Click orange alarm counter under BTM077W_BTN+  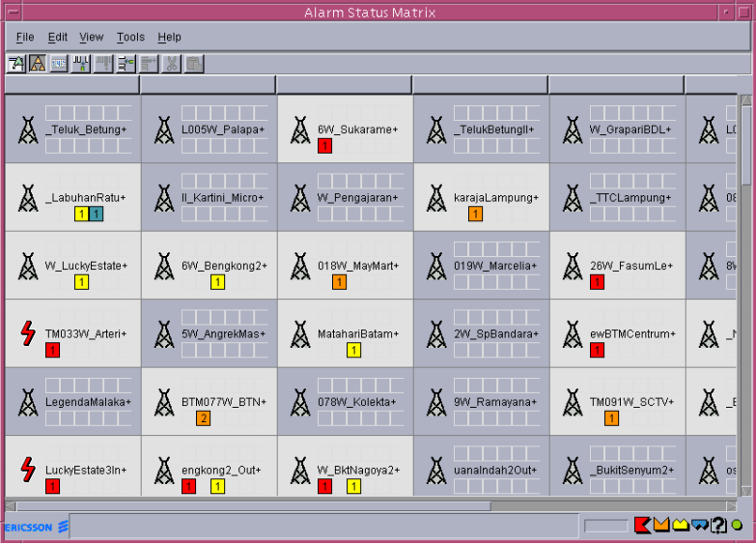[203, 418]
